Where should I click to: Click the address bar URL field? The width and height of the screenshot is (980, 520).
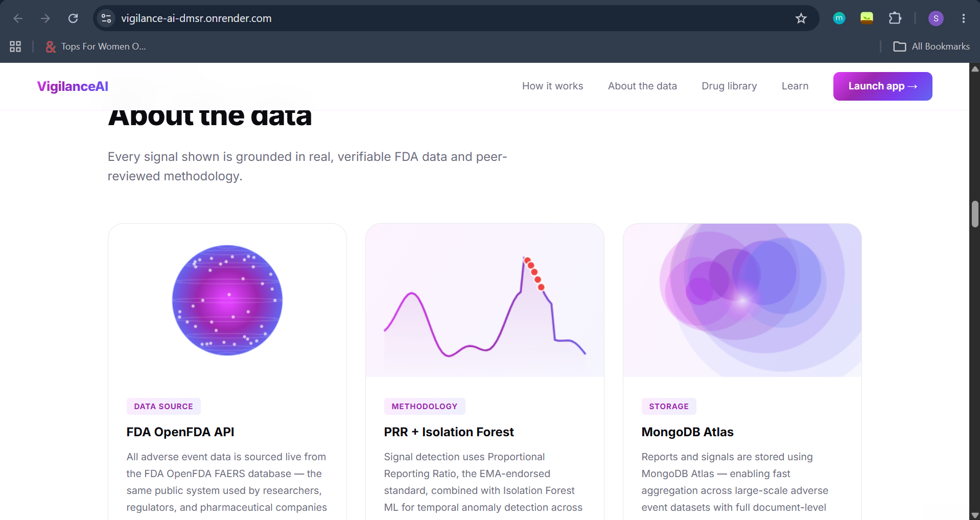pyautogui.click(x=450, y=18)
